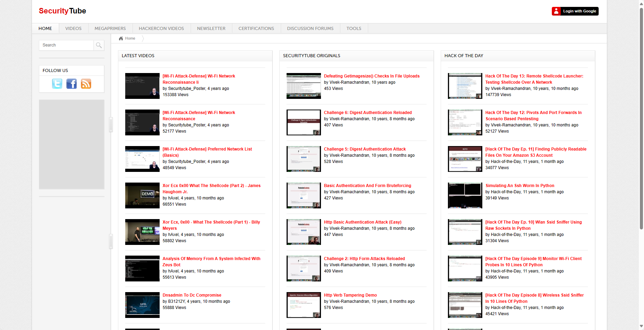Open the VIDEOS menu tab
Viewport: 644px width, 330px height.
click(74, 28)
